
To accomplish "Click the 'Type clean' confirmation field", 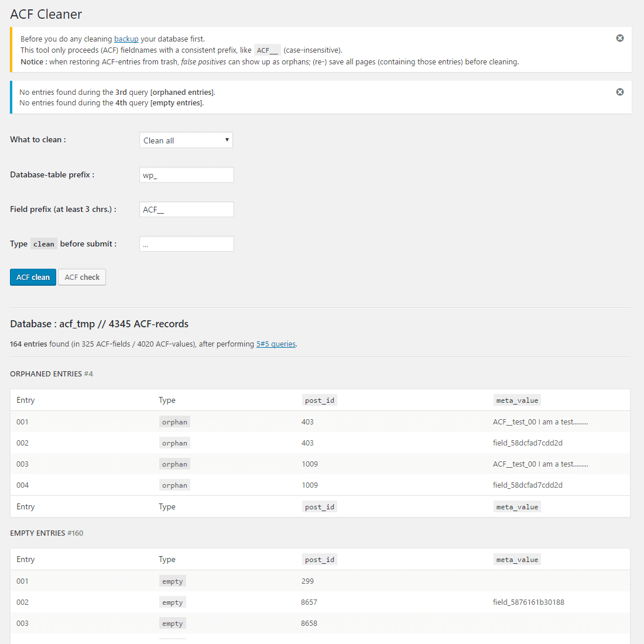I will click(186, 244).
